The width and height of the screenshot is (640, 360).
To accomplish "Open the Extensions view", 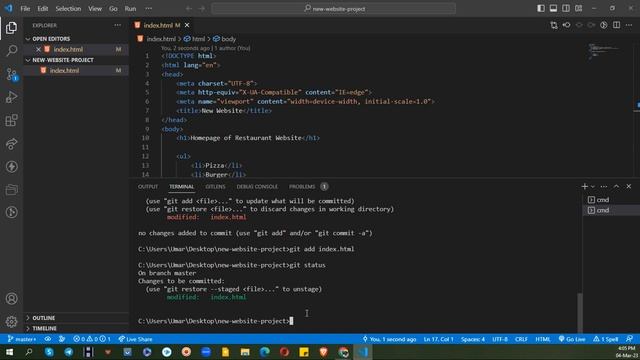I will tap(11, 120).
